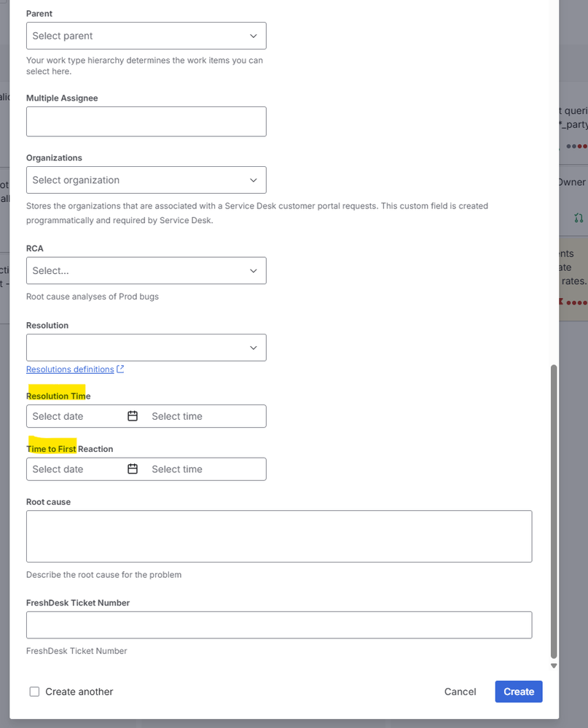Open the Select parent dropdown
Screen dimensions: 588x728
[146, 36]
